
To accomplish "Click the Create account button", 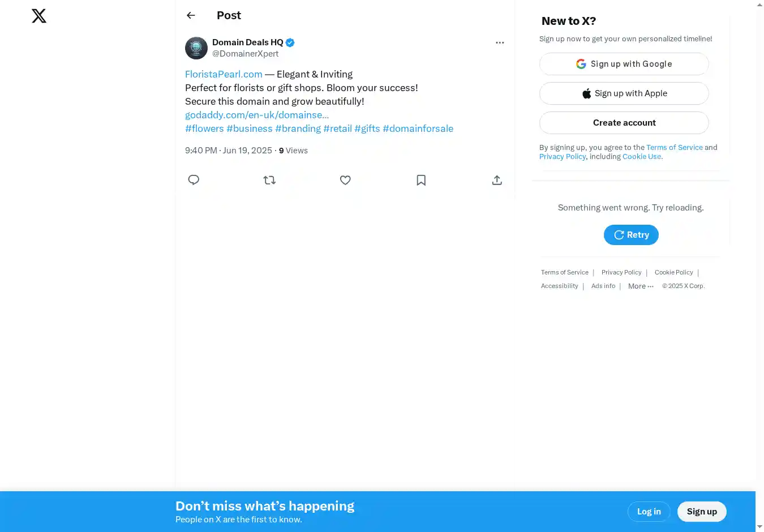I will pyautogui.click(x=624, y=123).
